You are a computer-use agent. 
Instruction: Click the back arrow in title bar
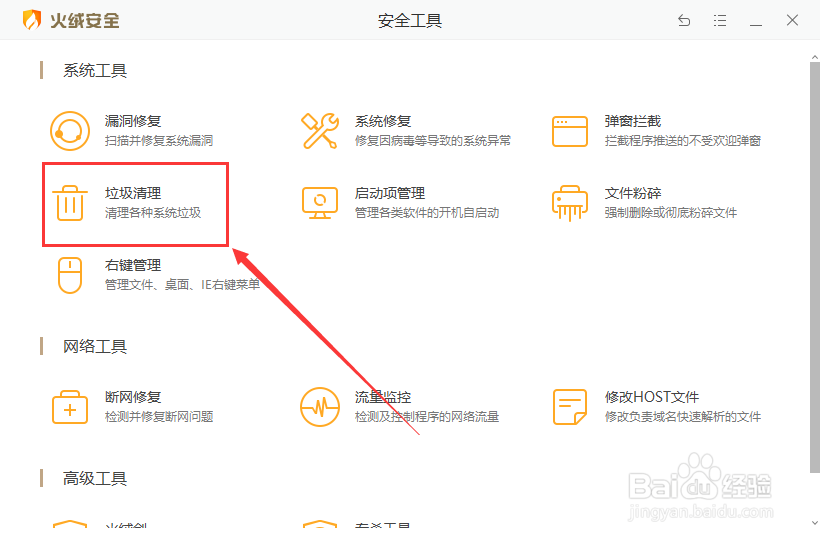684,20
